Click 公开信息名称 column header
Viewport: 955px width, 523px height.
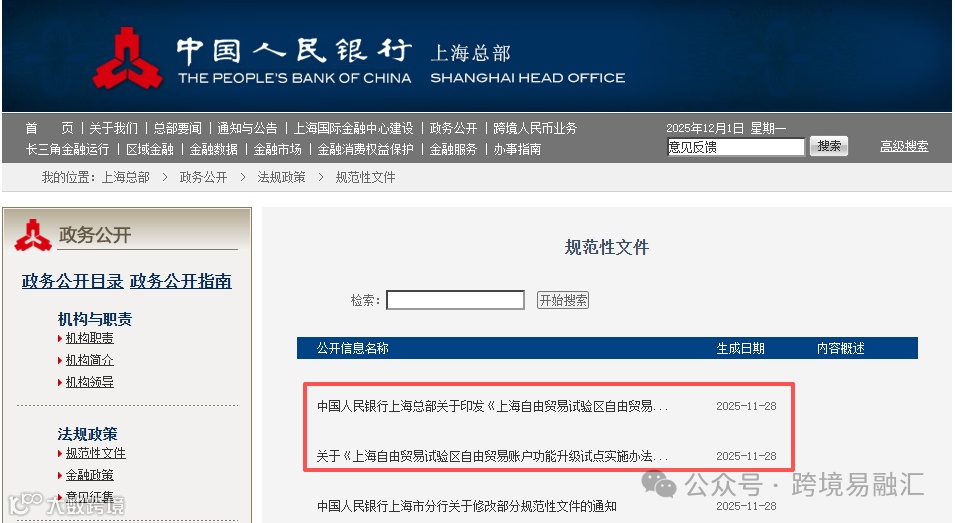pos(353,348)
